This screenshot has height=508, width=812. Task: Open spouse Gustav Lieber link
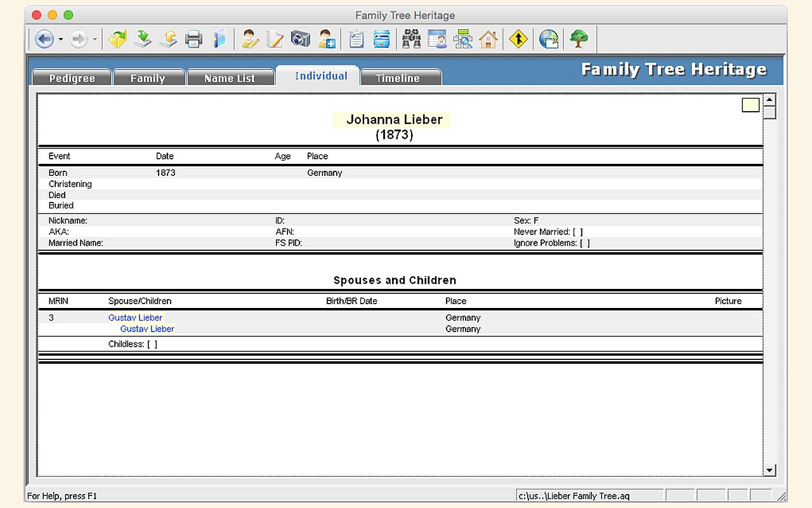135,317
